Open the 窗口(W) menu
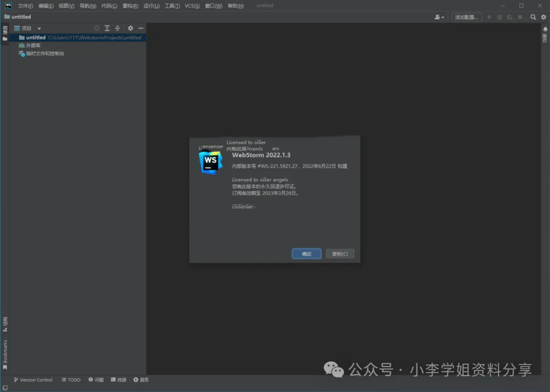Screen dimensions: 550x392 213,6
